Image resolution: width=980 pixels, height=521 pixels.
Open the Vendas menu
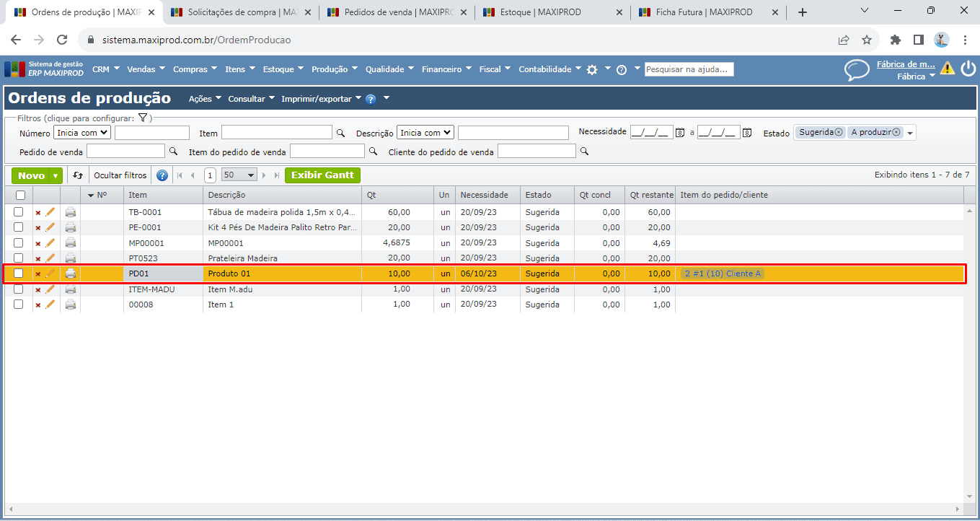[x=146, y=69]
